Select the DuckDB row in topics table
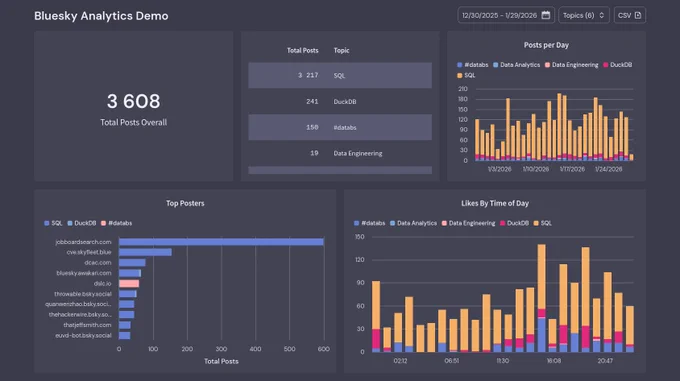This screenshot has width=680, height=381. click(x=340, y=101)
